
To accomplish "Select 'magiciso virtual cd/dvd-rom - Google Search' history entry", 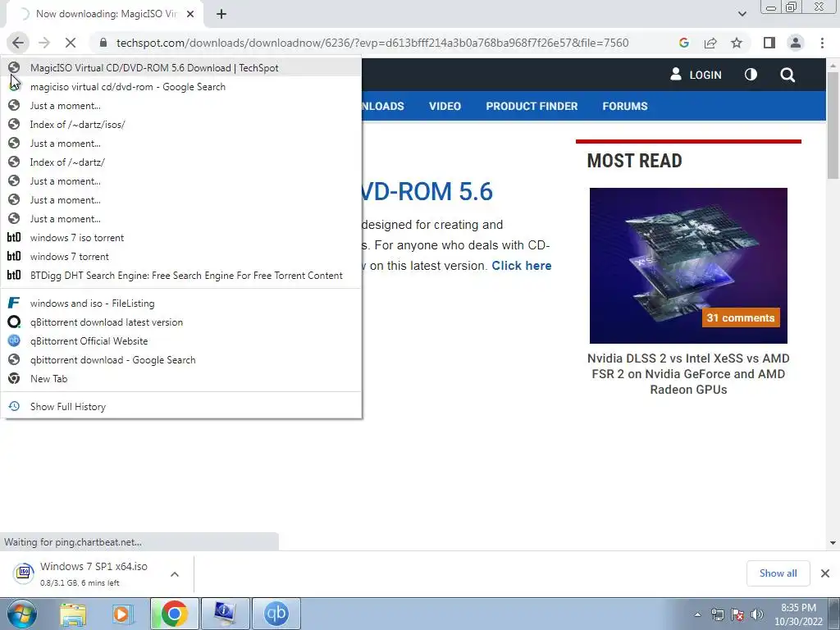I will [x=181, y=87].
